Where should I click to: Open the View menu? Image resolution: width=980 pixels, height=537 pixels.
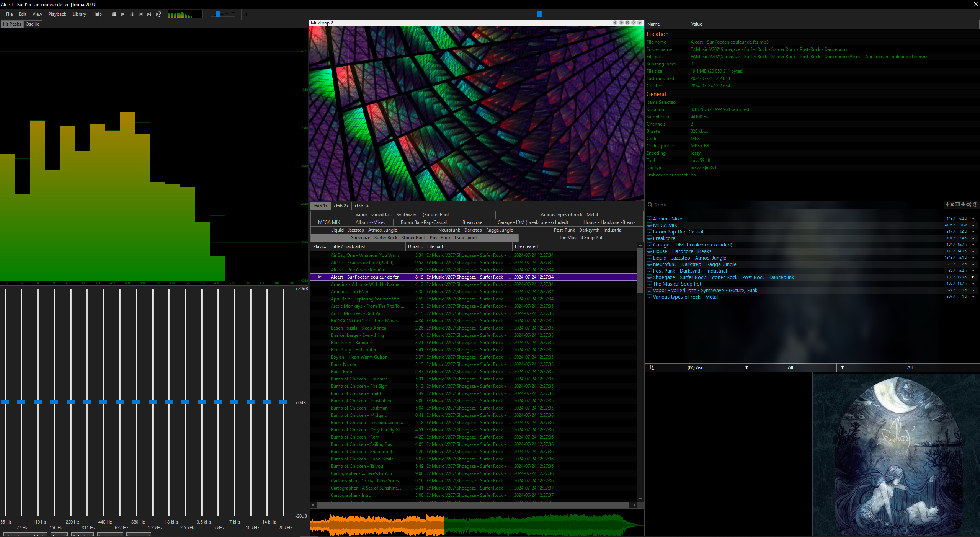click(37, 14)
